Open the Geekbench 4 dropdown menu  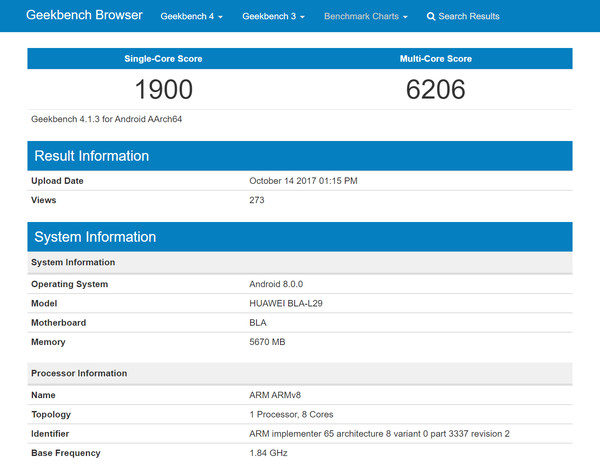191,16
